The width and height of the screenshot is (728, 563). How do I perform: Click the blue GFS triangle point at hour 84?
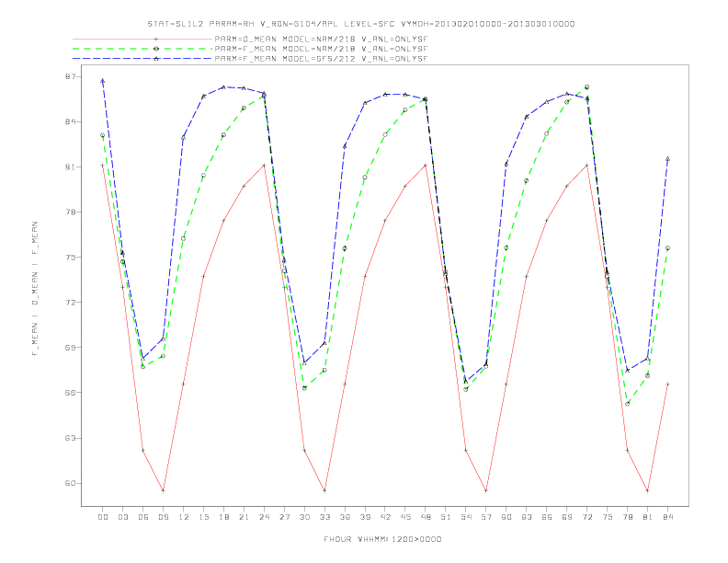667,159
